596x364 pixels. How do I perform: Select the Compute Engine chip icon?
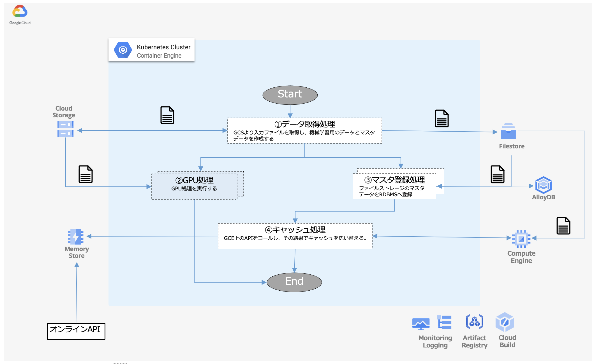pos(521,239)
